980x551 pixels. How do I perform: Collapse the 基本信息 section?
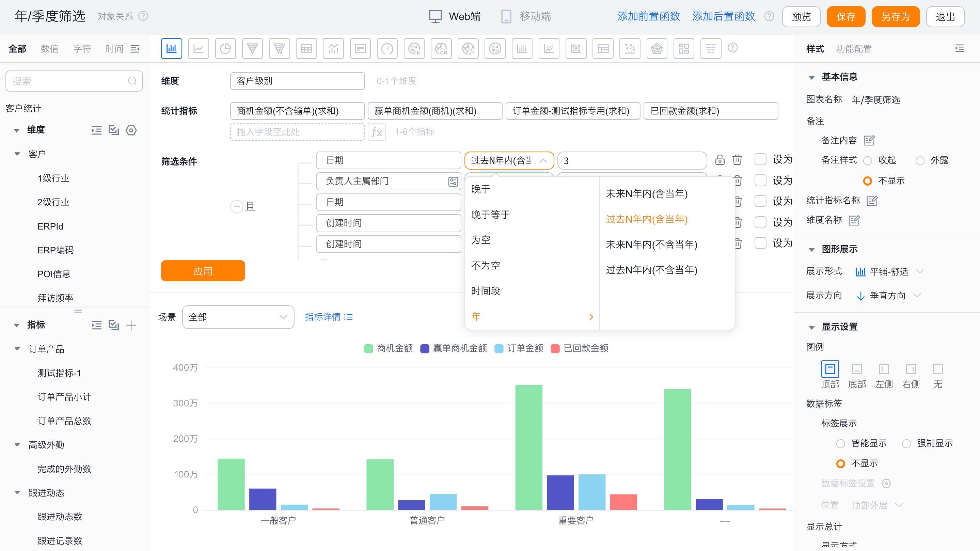[x=811, y=77]
